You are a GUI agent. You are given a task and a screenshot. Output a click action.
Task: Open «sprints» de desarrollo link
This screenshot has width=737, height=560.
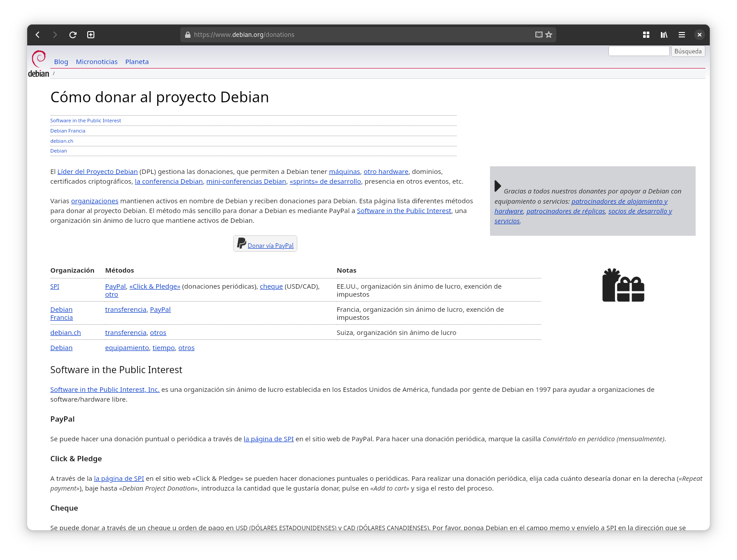[325, 181]
